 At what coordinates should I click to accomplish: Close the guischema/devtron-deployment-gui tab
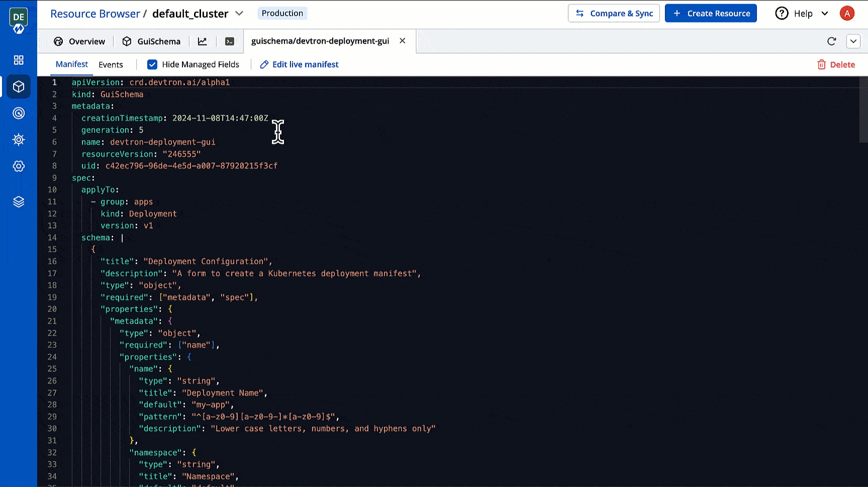tap(403, 41)
